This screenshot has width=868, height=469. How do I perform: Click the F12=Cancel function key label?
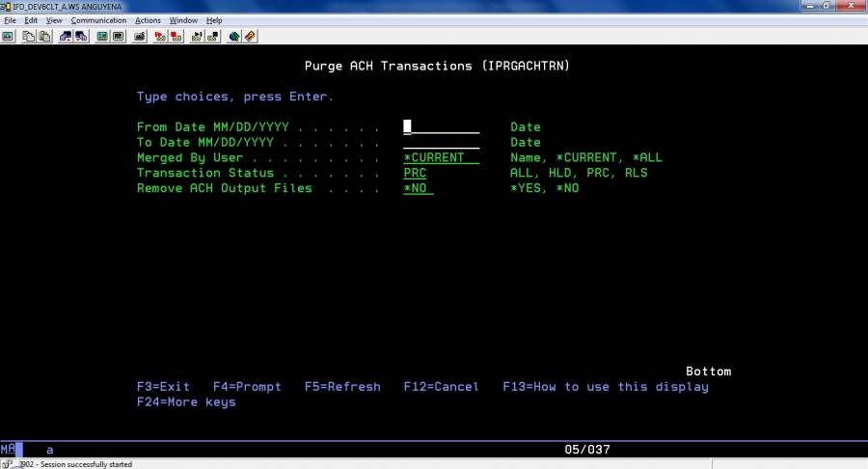(x=442, y=387)
